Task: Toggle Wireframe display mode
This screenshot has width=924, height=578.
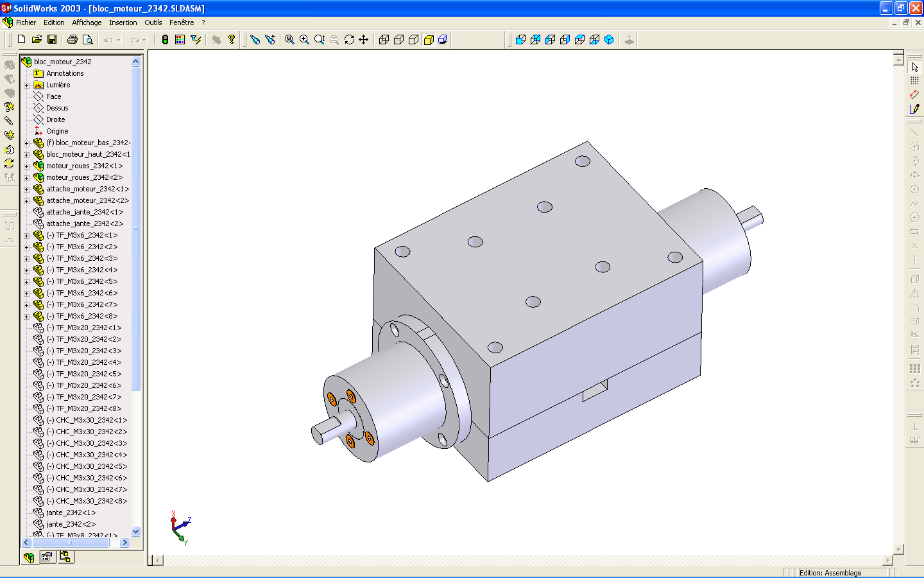Action: tap(384, 40)
